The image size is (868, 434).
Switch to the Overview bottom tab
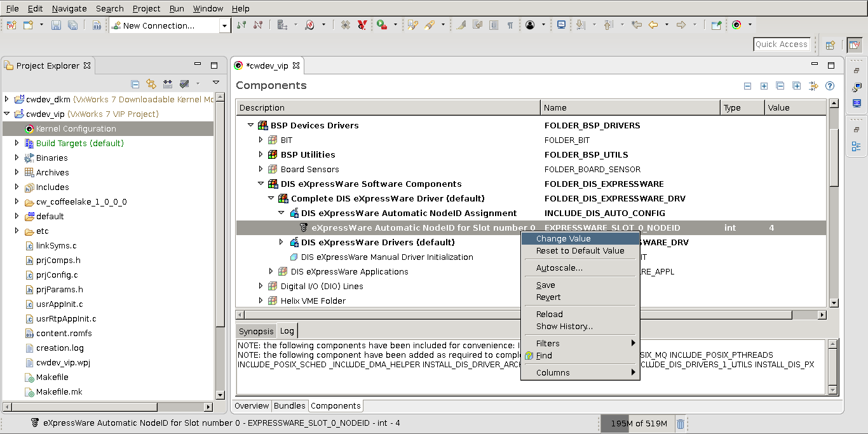pyautogui.click(x=252, y=405)
